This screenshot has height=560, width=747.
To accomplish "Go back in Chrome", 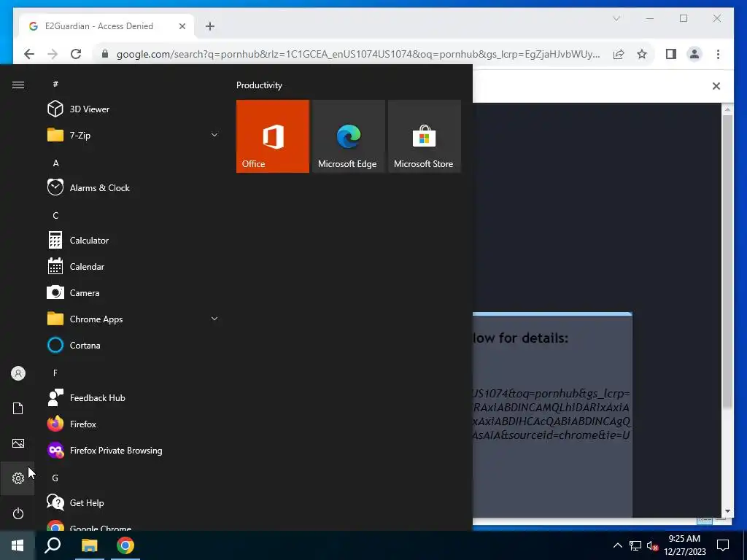I will [29, 54].
